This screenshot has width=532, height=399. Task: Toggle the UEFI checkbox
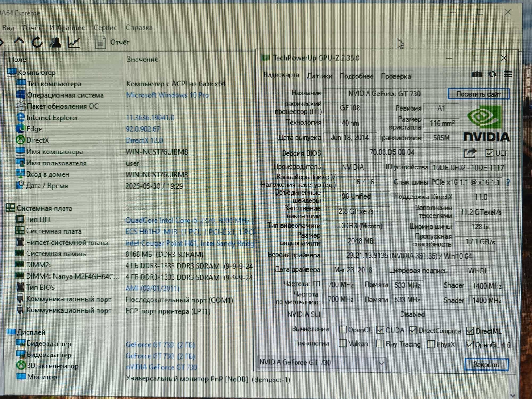click(489, 153)
